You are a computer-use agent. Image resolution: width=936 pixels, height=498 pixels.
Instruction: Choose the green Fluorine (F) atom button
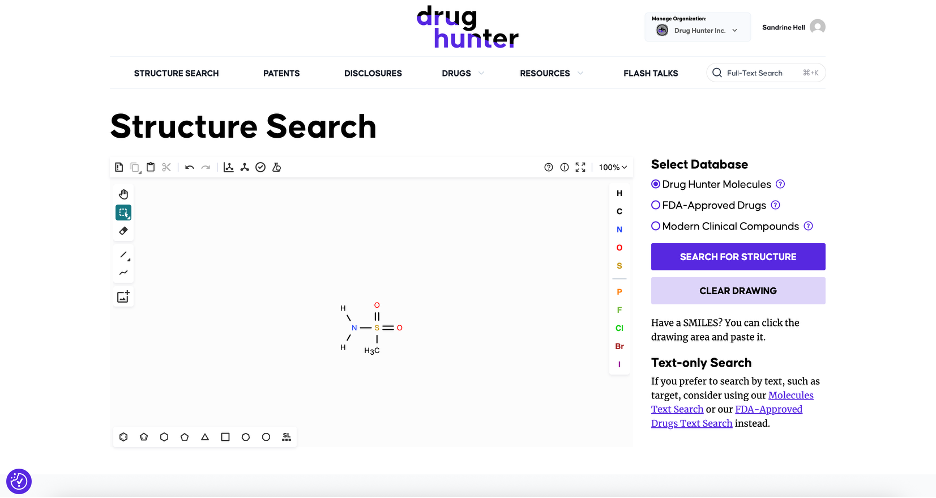[619, 310]
